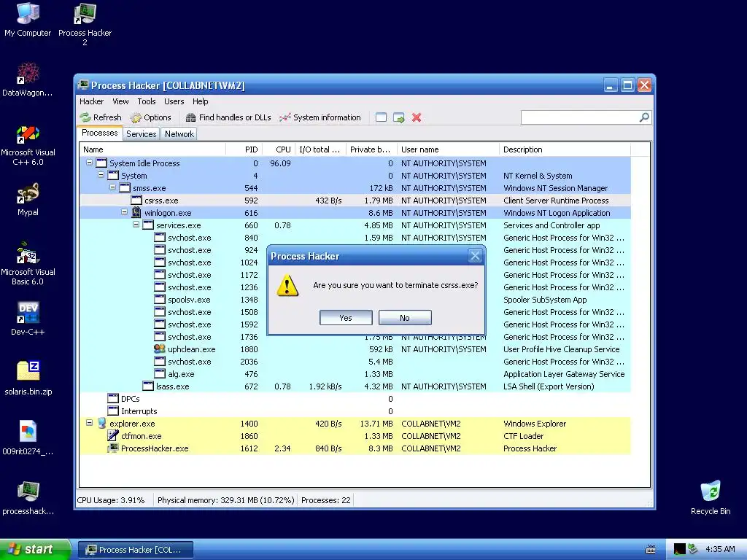Select the csrss.exe process row

[x=355, y=201]
